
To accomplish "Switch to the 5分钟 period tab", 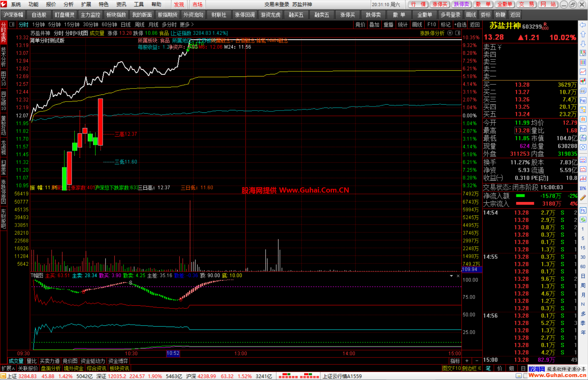I will pos(54,25).
